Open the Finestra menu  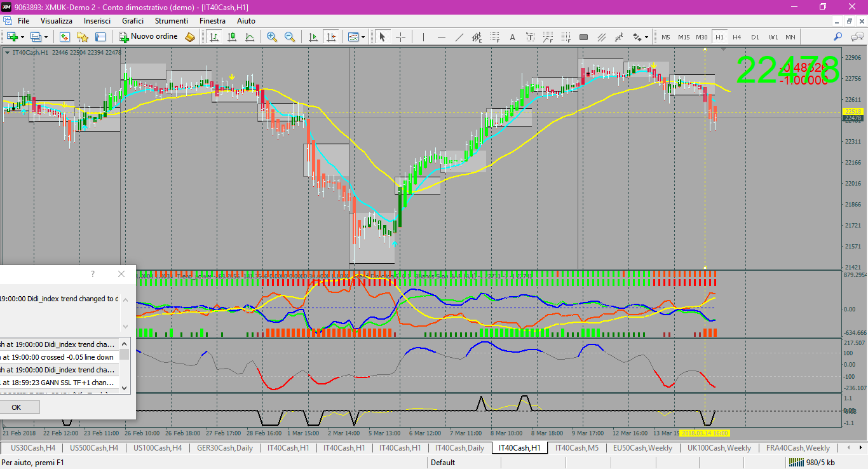(212, 21)
